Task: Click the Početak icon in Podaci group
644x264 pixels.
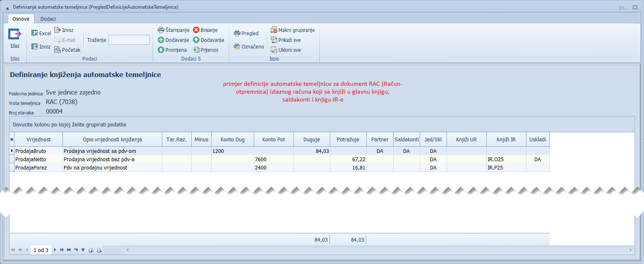Action: coord(58,50)
